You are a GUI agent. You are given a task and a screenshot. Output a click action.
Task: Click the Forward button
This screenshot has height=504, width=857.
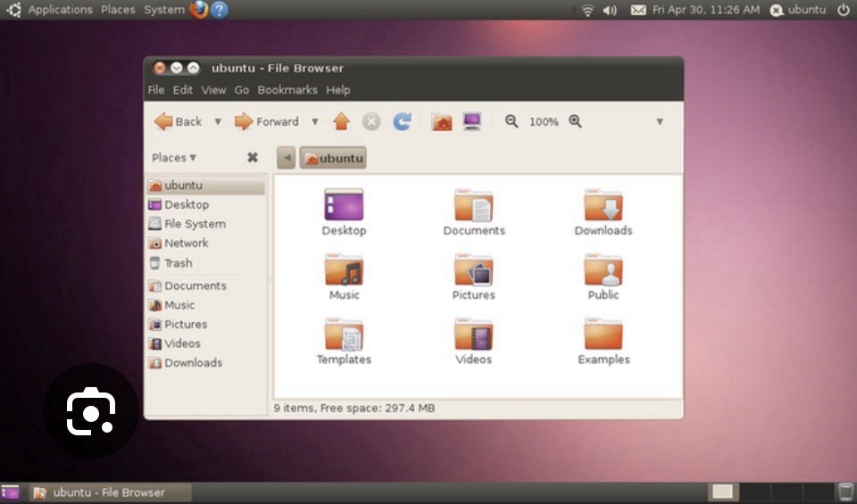coord(267,121)
